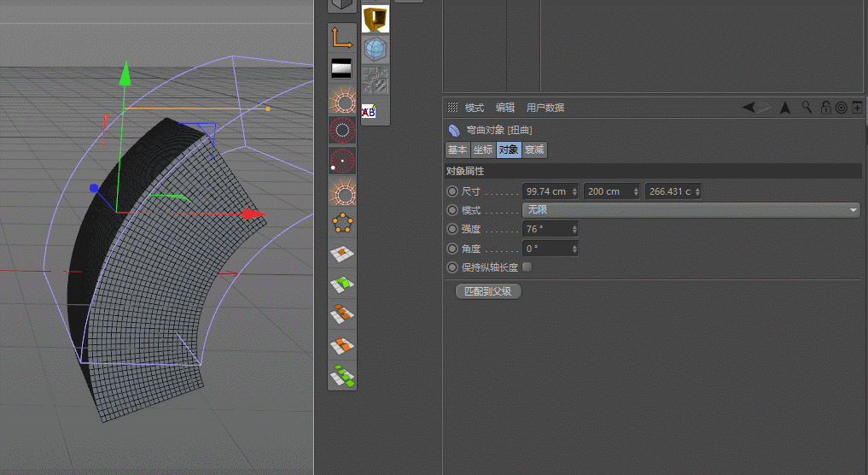This screenshot has height=475, width=868.
Task: Toggle the 角度 keyframe circle button
Action: (x=452, y=249)
